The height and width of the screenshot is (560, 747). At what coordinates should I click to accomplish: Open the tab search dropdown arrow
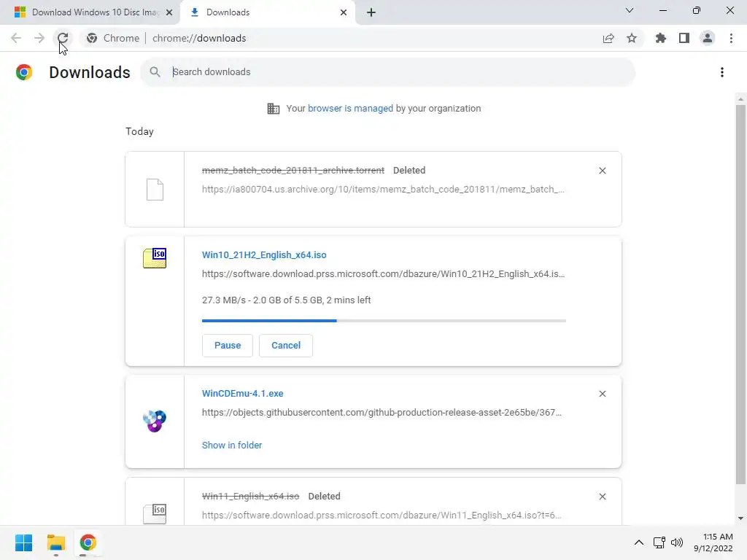click(x=630, y=10)
